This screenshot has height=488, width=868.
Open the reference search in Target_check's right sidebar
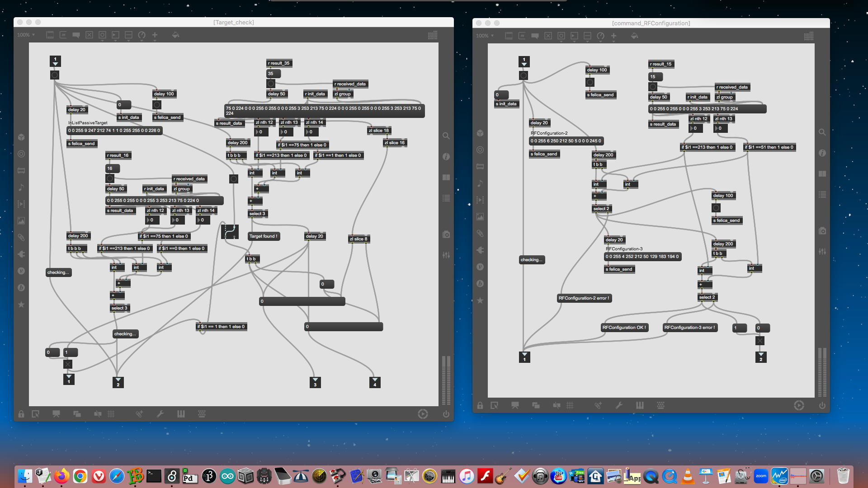pyautogui.click(x=446, y=136)
